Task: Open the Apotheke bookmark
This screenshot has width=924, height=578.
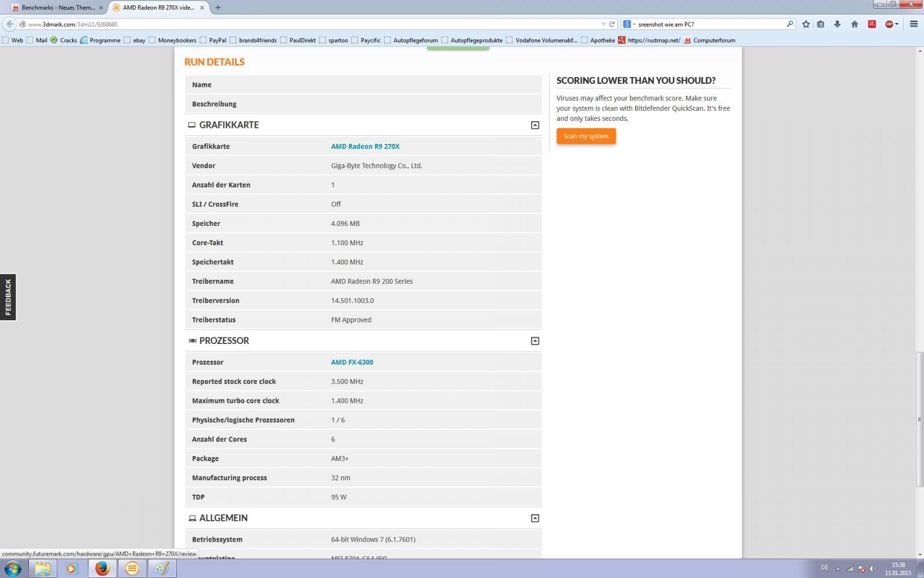Action: [598, 40]
